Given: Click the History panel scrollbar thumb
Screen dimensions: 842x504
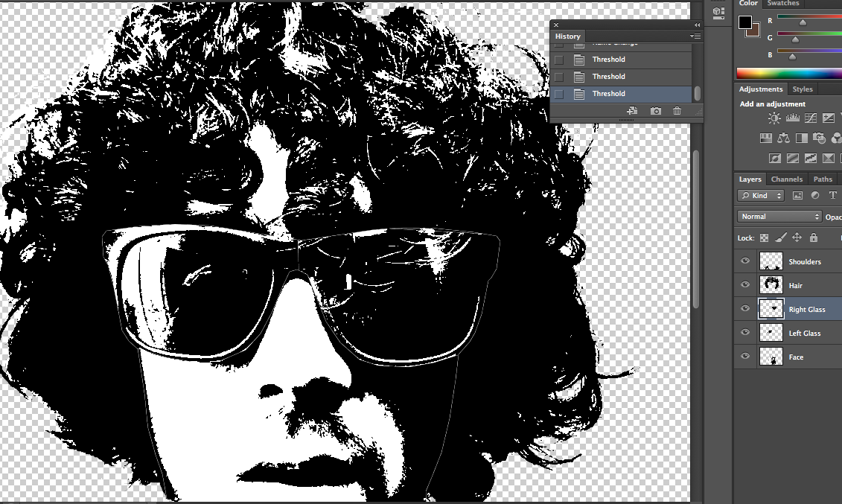Looking at the screenshot, I should coord(697,93).
